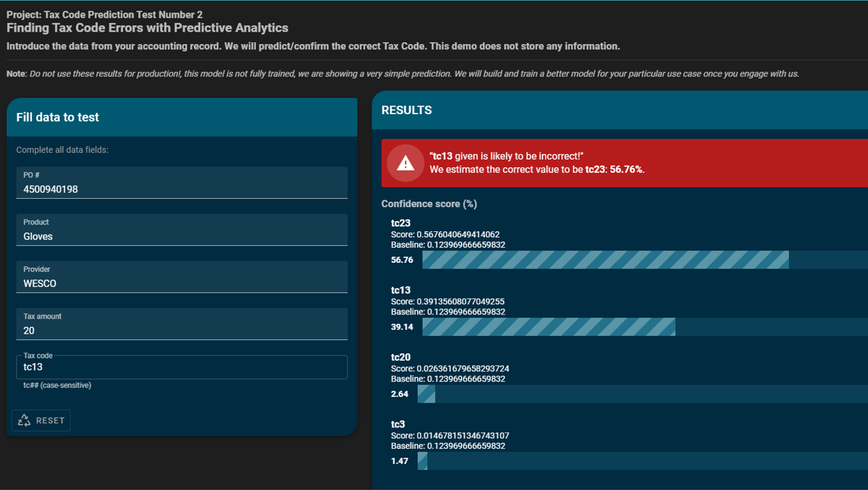Screen dimensions: 868x490
Task: Click the 'Finding Tax Code Errors' page title
Action: click(147, 28)
